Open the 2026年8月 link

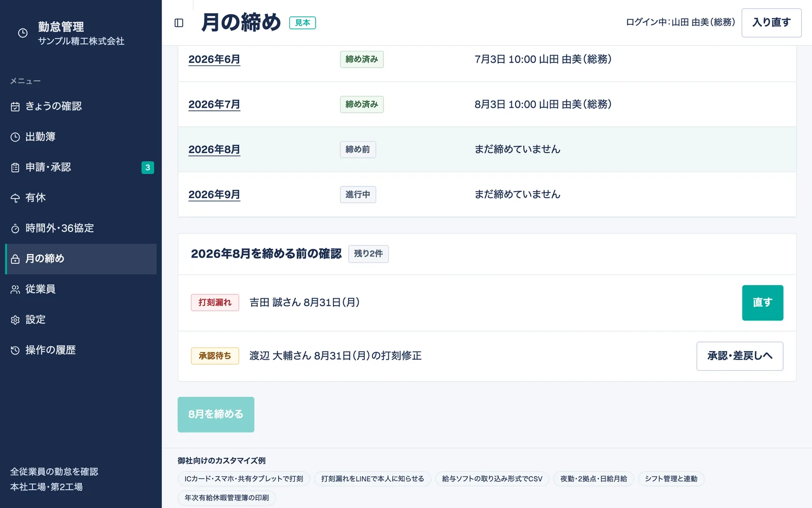(214, 150)
